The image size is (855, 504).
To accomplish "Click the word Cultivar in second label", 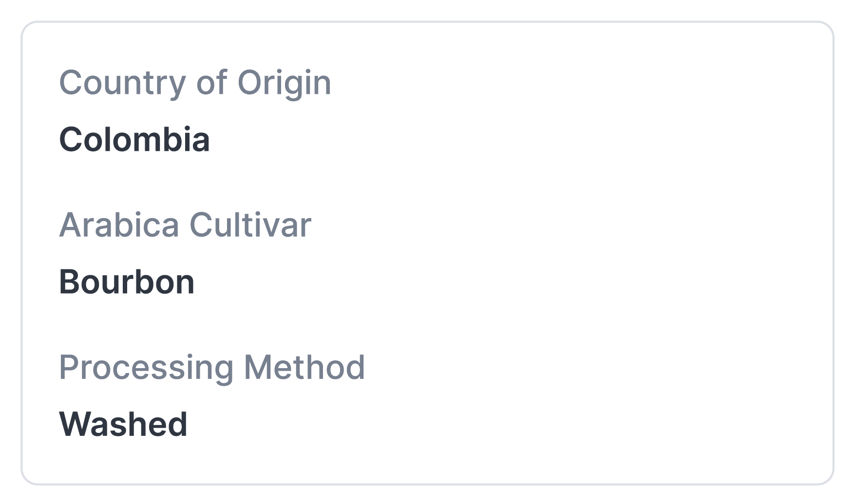I will [250, 225].
